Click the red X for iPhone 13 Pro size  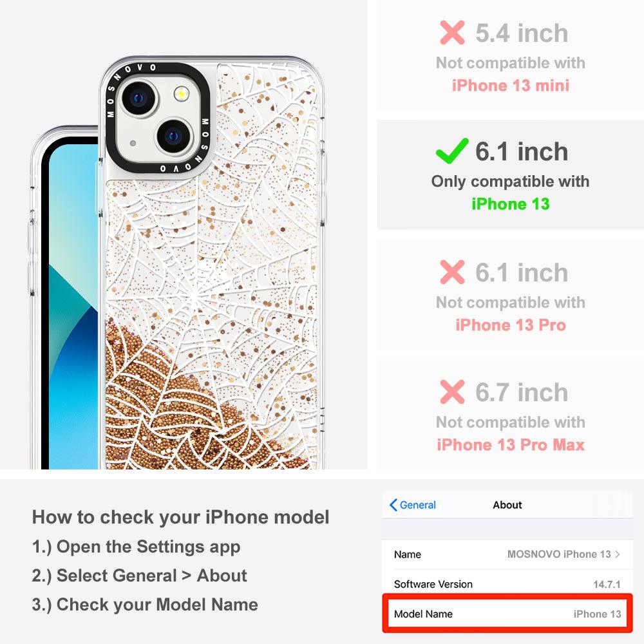tap(452, 272)
